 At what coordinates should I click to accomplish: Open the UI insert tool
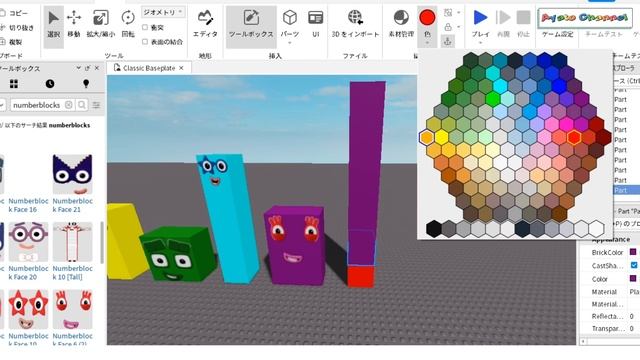(316, 24)
